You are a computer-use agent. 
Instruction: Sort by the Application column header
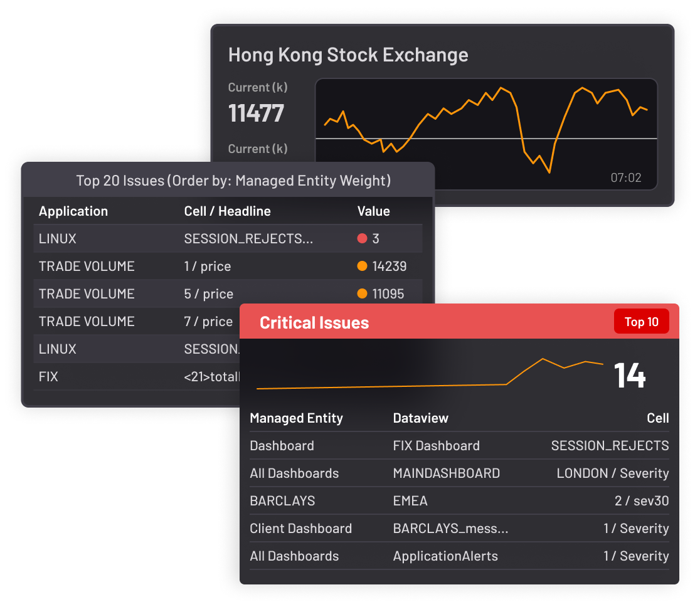pos(73,211)
